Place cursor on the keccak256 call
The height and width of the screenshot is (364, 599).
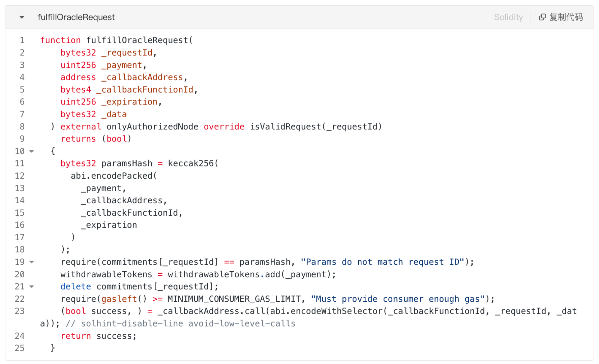pos(191,163)
